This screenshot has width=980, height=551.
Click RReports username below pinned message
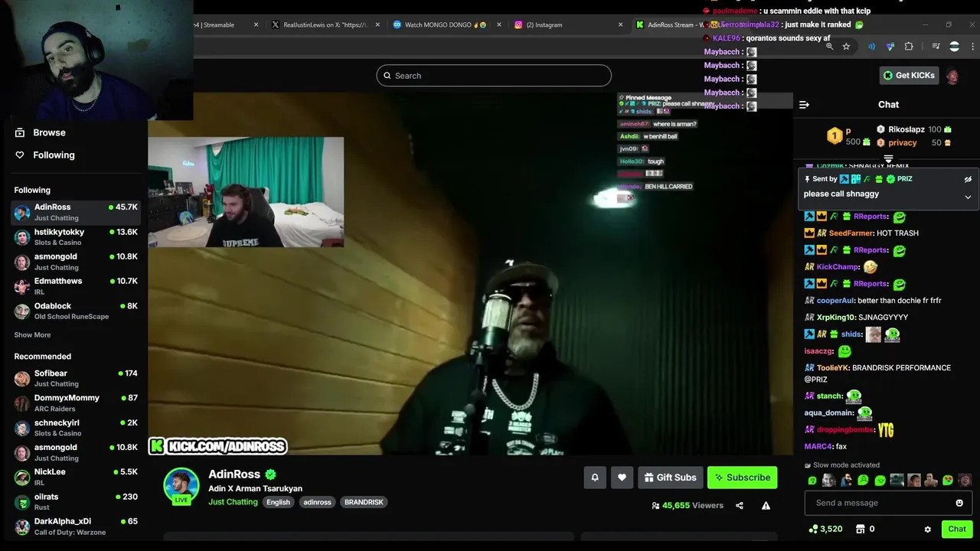(x=871, y=217)
